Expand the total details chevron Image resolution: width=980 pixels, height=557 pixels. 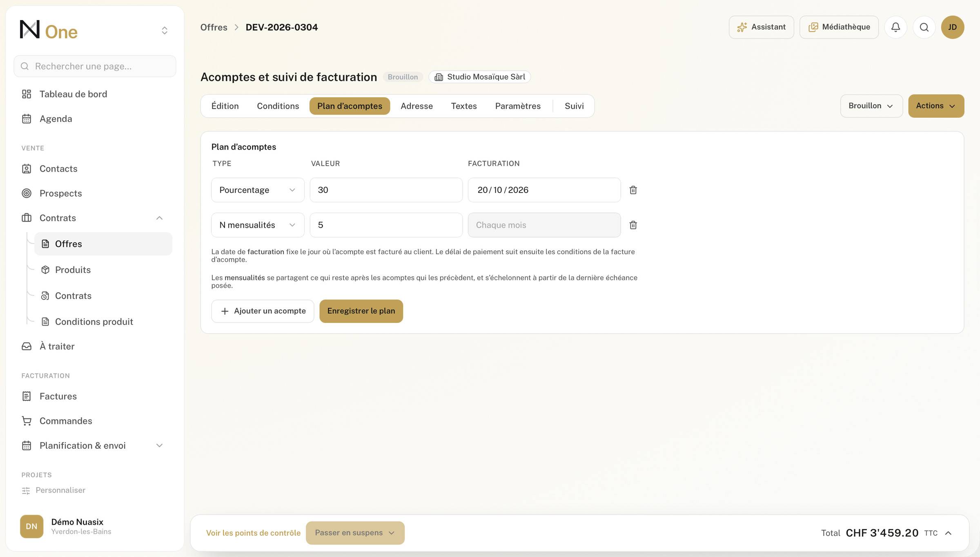(x=948, y=533)
